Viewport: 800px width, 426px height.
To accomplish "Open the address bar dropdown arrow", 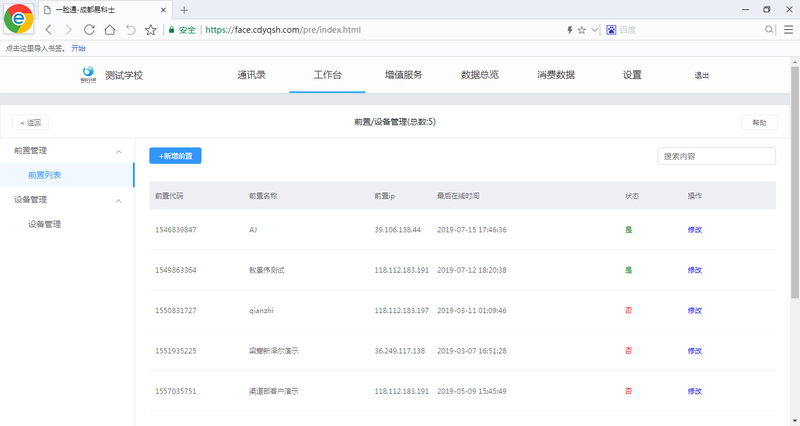I will pyautogui.click(x=596, y=30).
